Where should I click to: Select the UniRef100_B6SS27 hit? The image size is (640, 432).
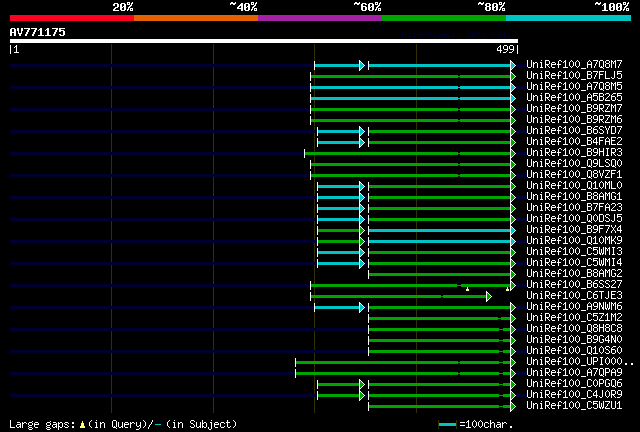point(574,285)
